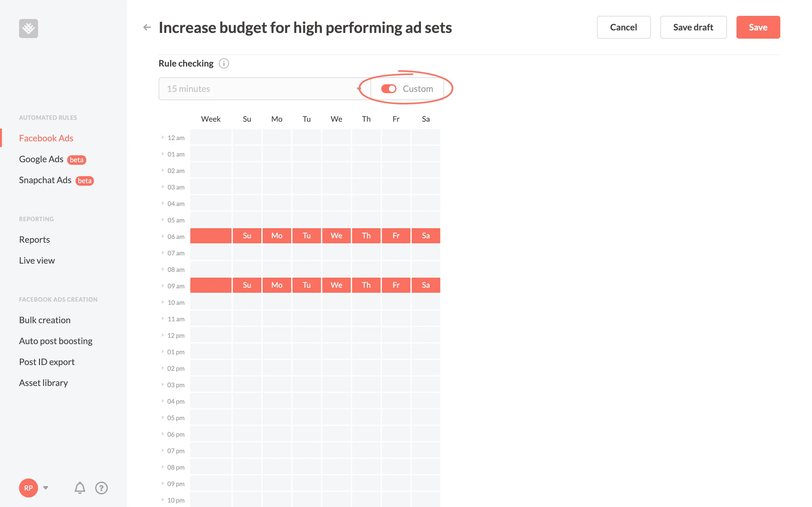Screen dimensions: 812x507
Task: Switch to Facebook Ads automated rules
Action: click(x=46, y=138)
